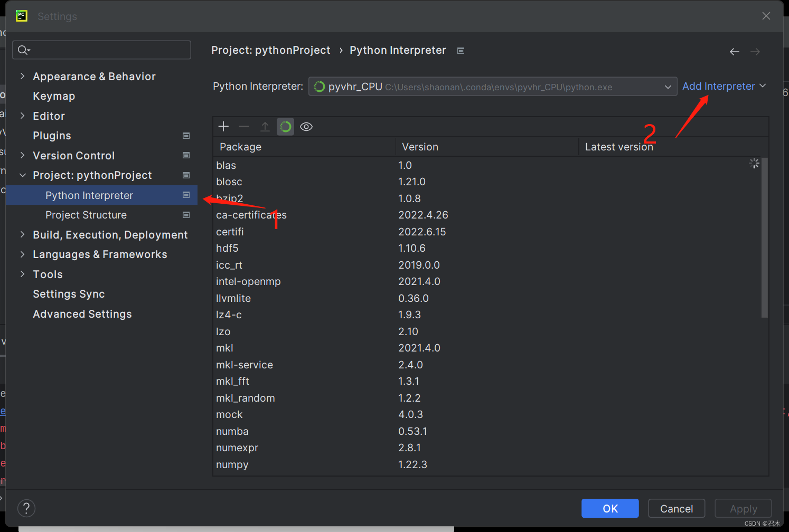Click the project-level icon beside the Python Interpreter heading
The image size is (789, 532).
(x=461, y=51)
